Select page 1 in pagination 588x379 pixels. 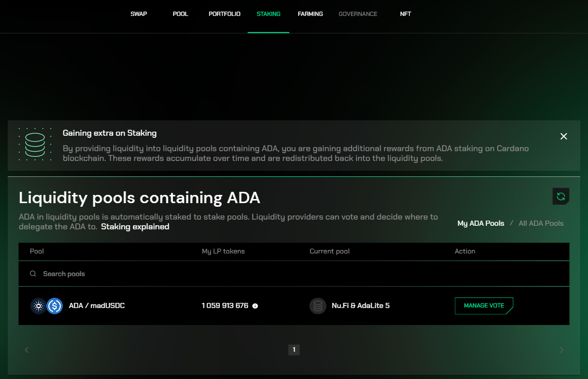(294, 350)
